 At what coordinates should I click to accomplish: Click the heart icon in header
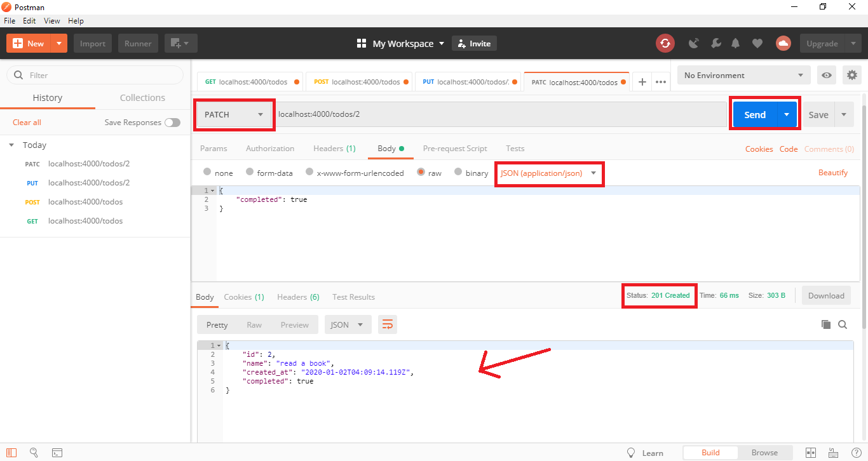757,43
